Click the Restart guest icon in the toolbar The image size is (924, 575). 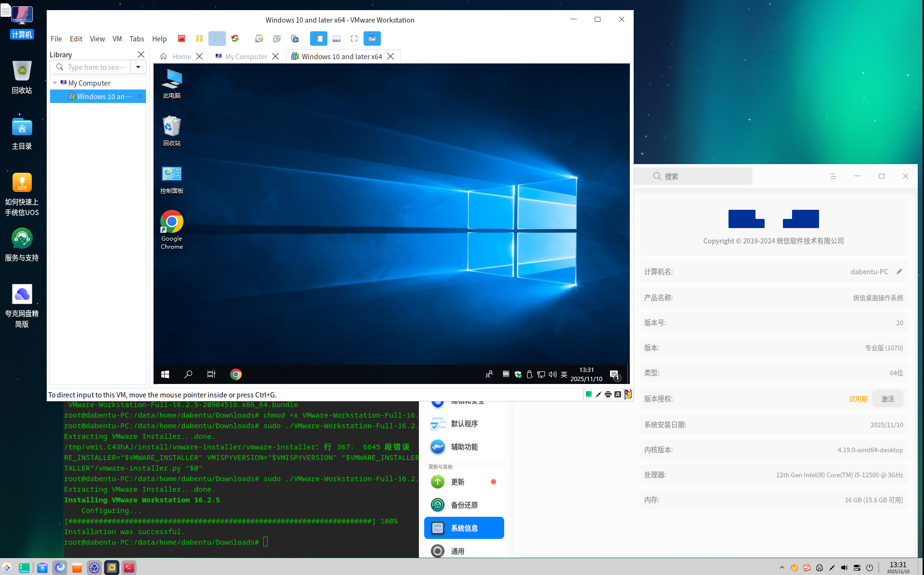coord(235,38)
